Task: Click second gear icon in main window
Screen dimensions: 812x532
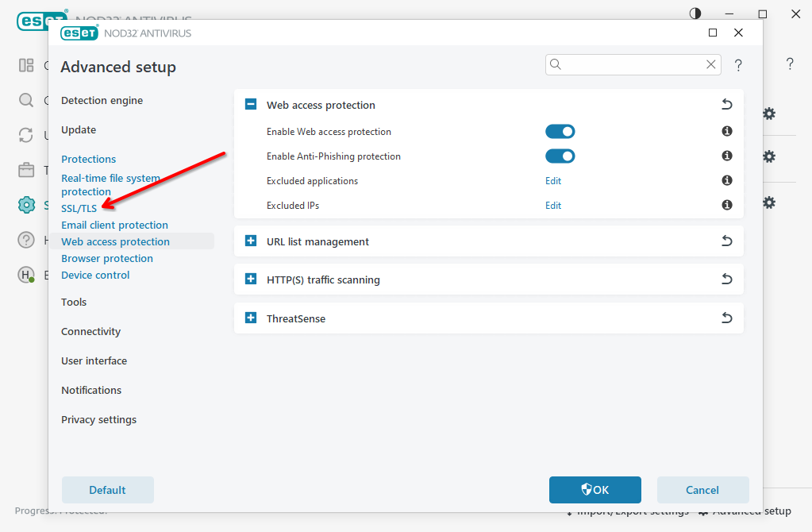Action: pyautogui.click(x=770, y=156)
